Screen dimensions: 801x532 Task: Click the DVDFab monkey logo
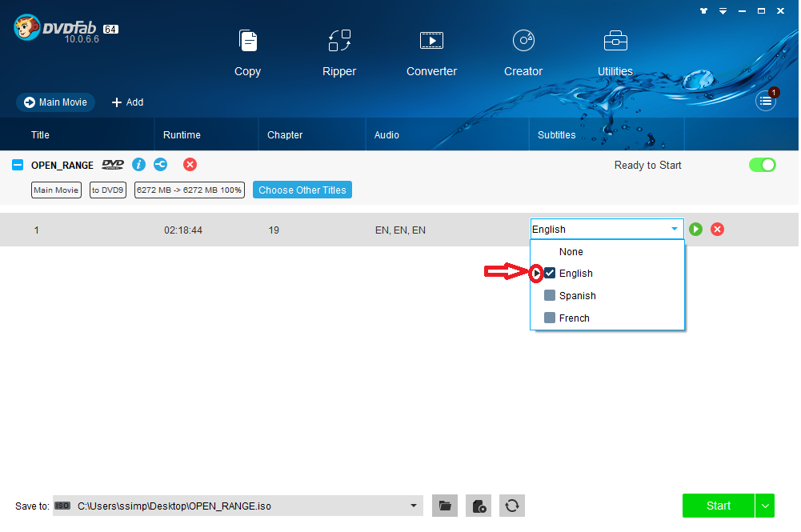[26, 27]
